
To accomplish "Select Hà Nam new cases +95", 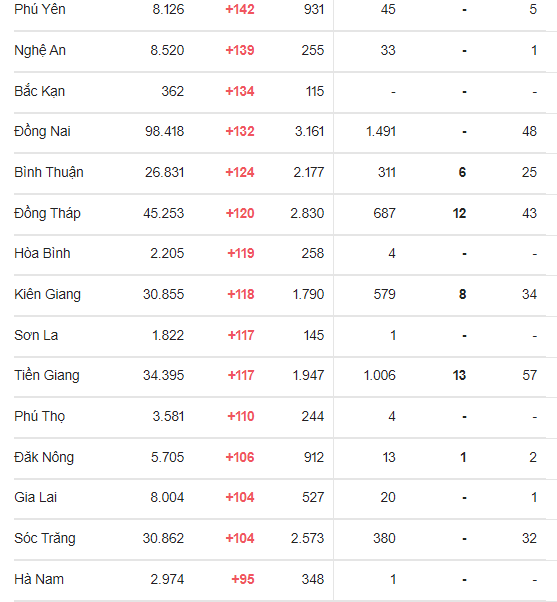I will click(243, 579).
